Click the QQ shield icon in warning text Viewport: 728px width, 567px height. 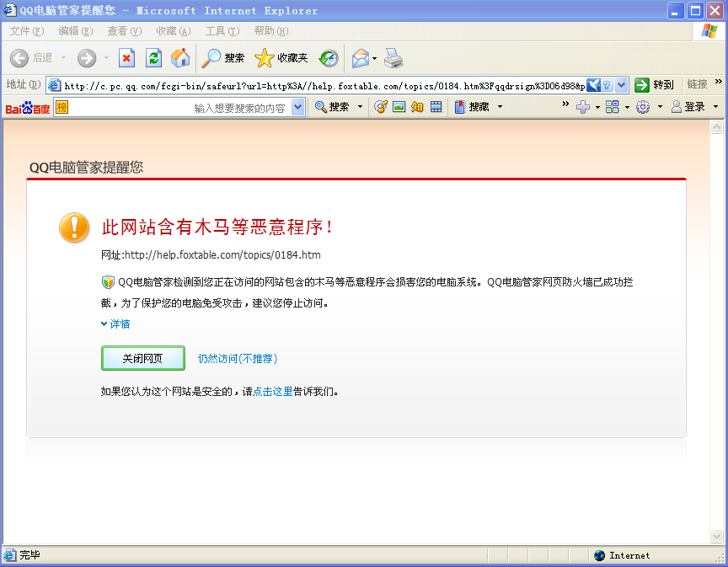108,282
